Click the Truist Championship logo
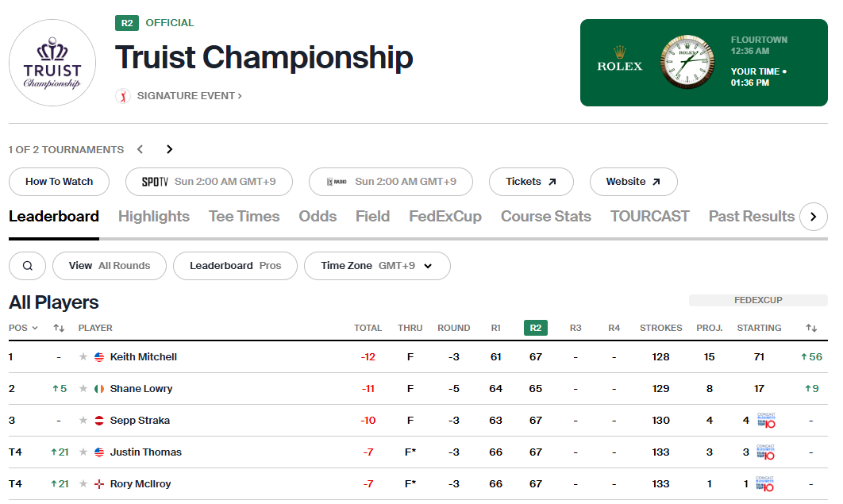This screenshot has height=504, width=843. click(x=52, y=63)
